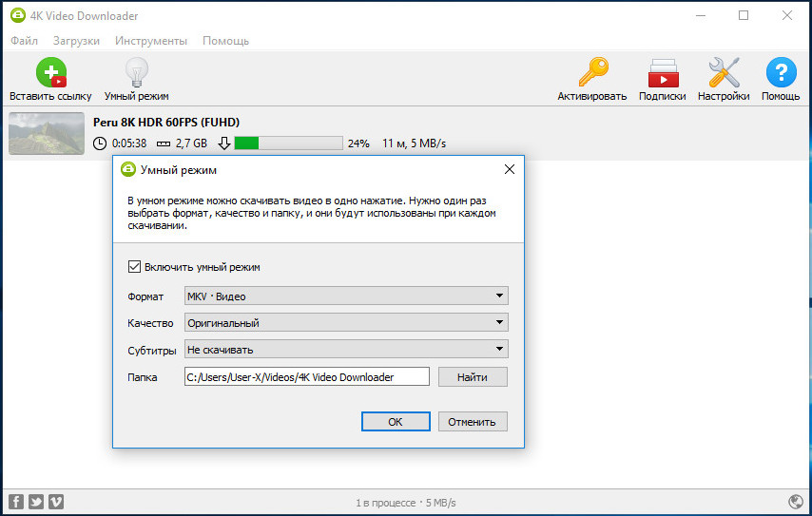Click the Отменить button

[x=473, y=421]
